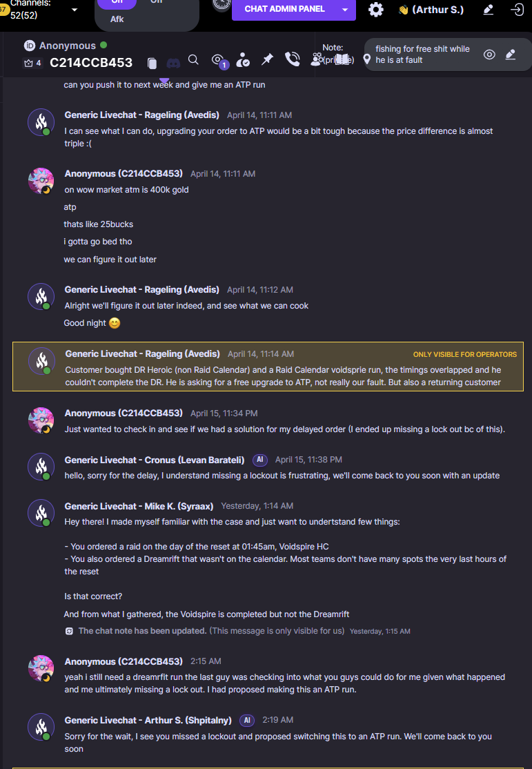Click the AI badge next to Levan Barateli
Image resolution: width=532 pixels, height=769 pixels.
click(260, 459)
